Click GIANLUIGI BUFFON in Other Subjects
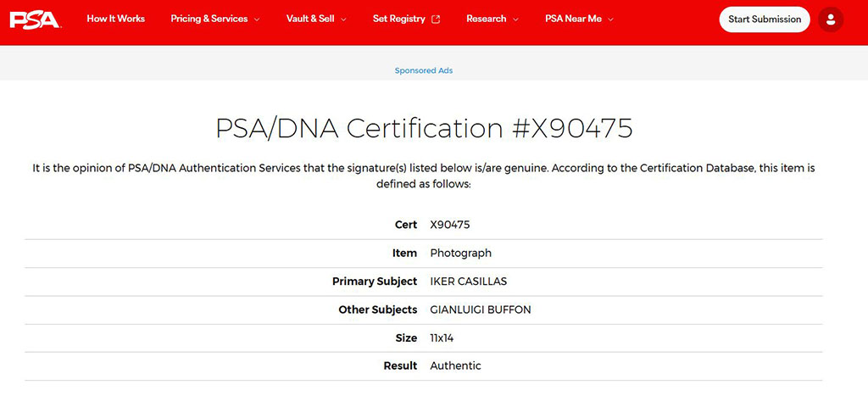The width and height of the screenshot is (868, 396). point(481,310)
